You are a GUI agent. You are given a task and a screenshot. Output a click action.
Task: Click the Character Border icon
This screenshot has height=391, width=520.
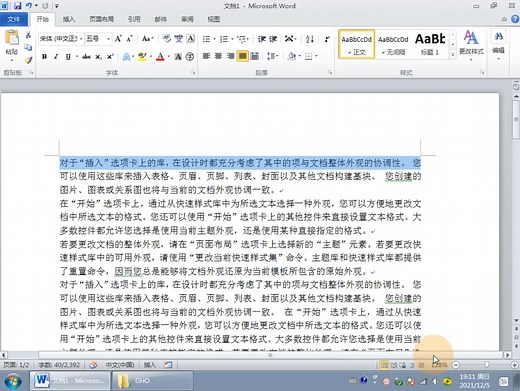(190, 39)
